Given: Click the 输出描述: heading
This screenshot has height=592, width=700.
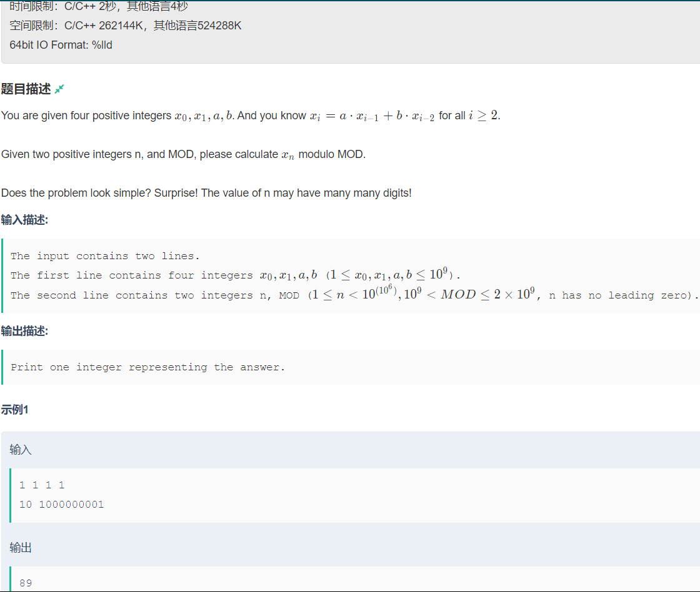Looking at the screenshot, I should tap(24, 331).
